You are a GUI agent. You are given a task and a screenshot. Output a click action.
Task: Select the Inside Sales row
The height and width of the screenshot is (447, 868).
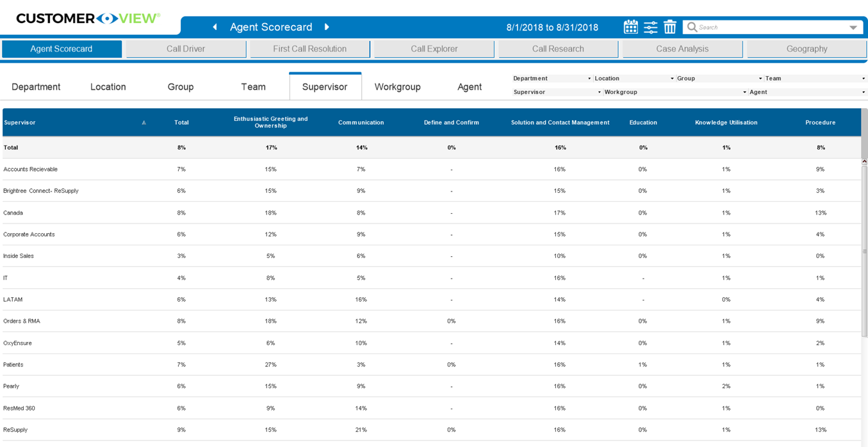pyautogui.click(x=431, y=256)
